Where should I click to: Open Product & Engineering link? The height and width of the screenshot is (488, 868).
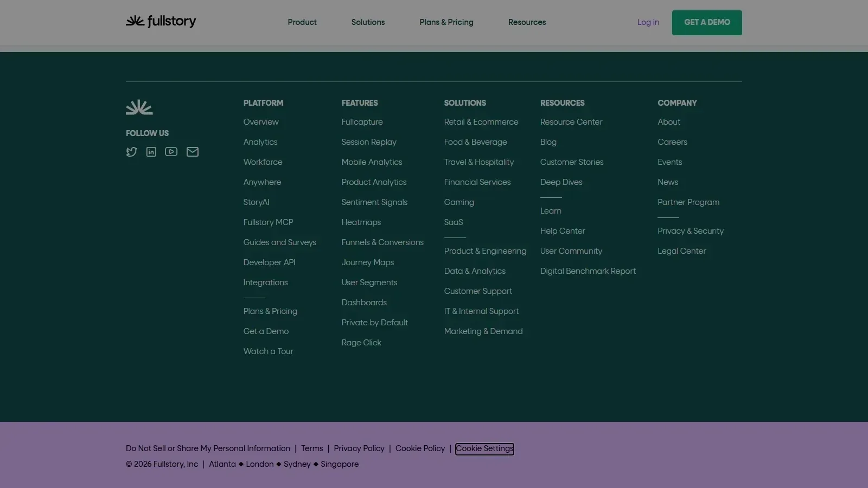486,251
